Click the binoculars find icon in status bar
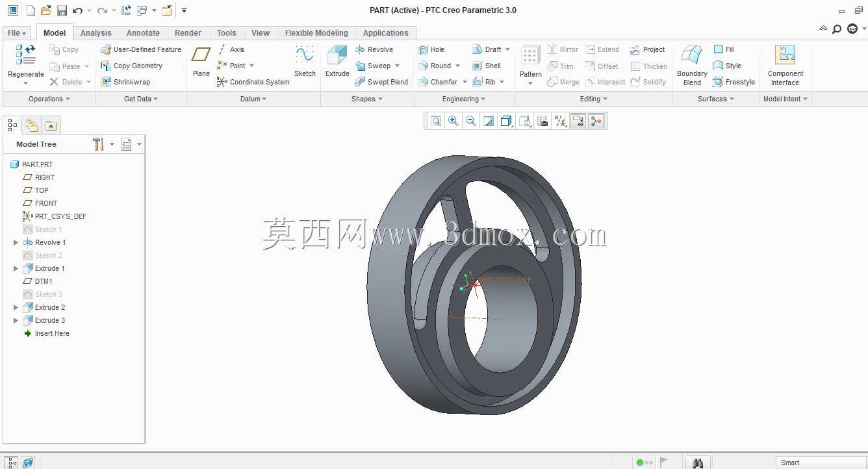868x469 pixels. click(x=698, y=463)
